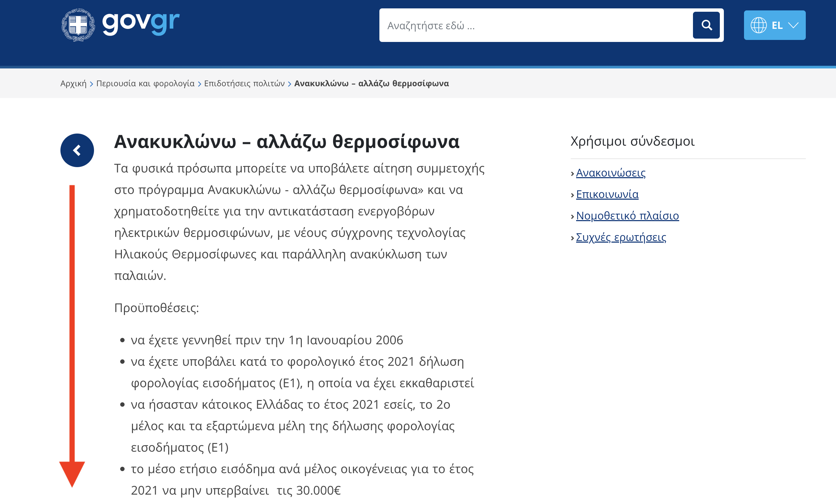Click chevron after Αρχική in breadcrumb
Screen dimensions: 836x504
point(91,84)
